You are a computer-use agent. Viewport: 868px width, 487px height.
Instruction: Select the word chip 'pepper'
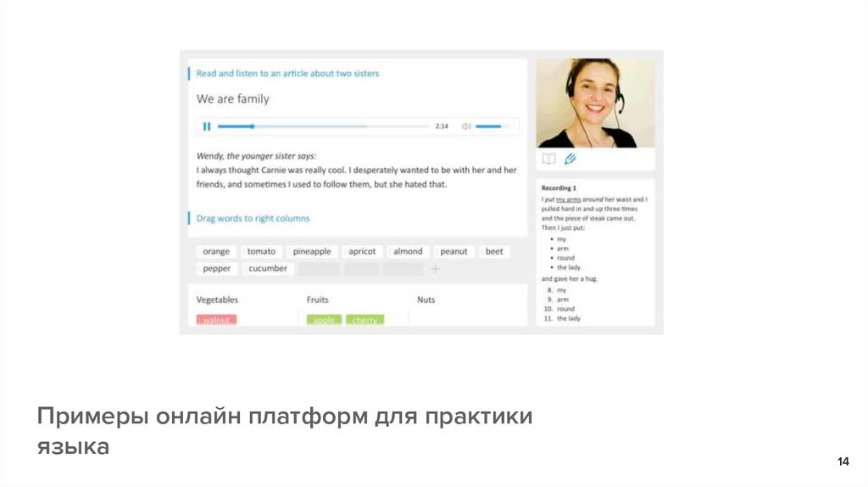[x=216, y=269]
